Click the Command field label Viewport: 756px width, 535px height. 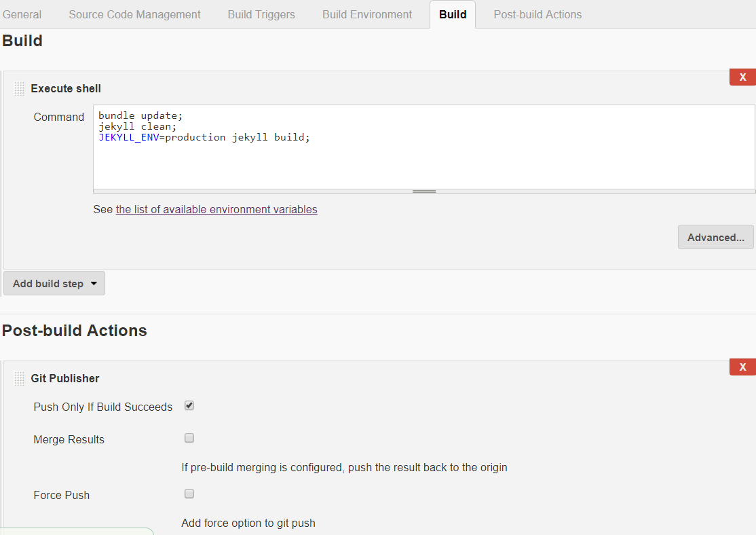tap(59, 117)
